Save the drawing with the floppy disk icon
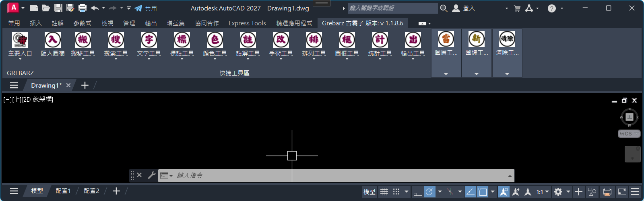 pos(58,8)
